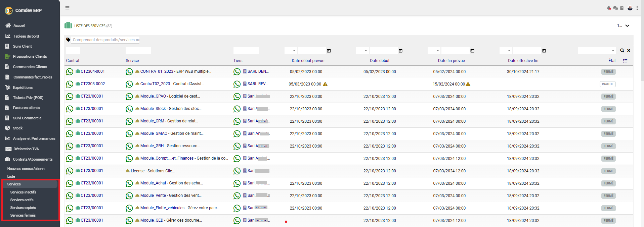The width and height of the screenshot is (644, 227).
Task: Open Services inactifs submenu
Action: 23,192
